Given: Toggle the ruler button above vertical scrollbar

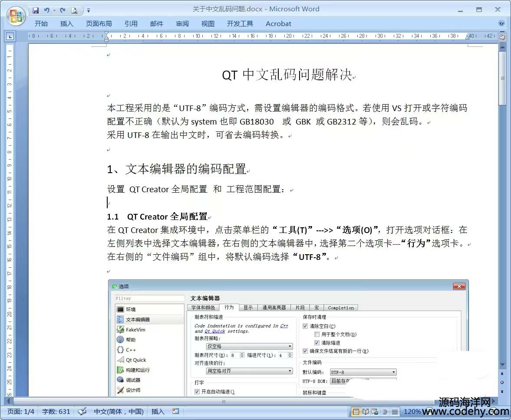Looking at the screenshot, I should click(x=502, y=37).
